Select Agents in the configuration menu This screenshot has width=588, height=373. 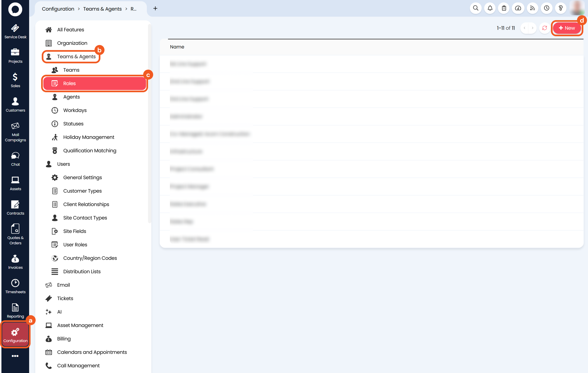[71, 97]
